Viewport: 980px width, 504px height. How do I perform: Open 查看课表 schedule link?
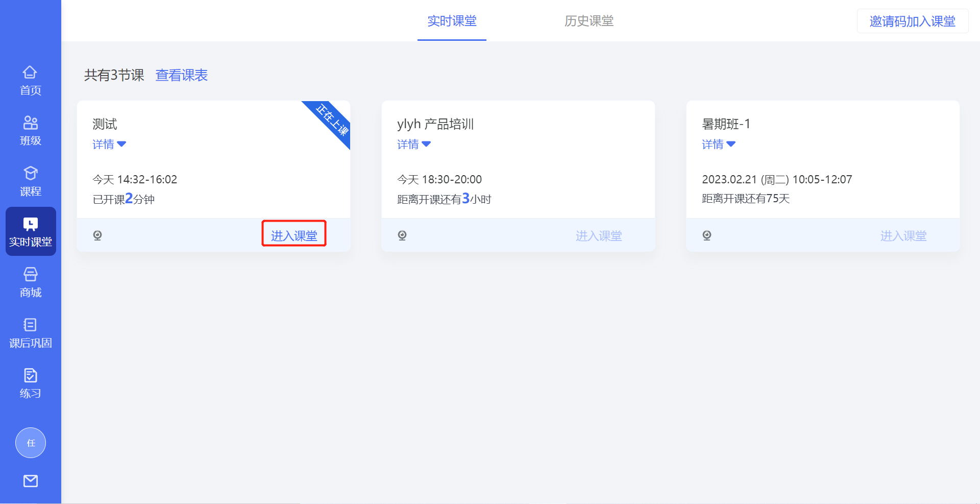(181, 75)
